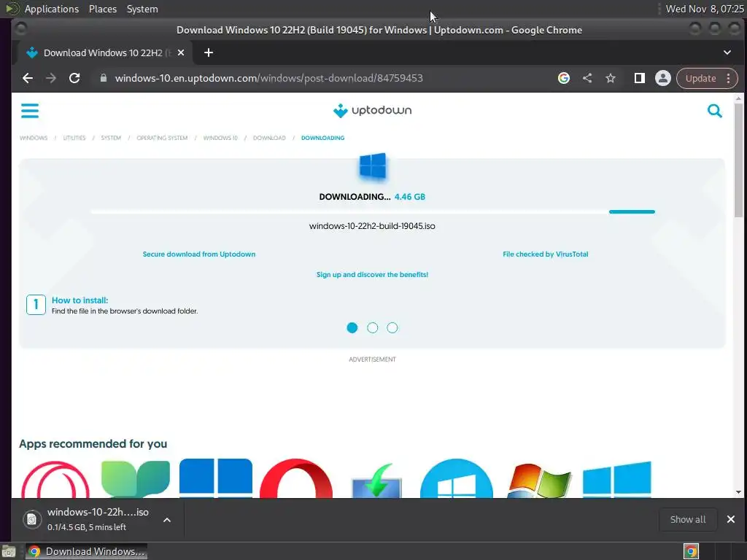Click the download progress bar
This screenshot has width=747, height=560.
coord(373,211)
